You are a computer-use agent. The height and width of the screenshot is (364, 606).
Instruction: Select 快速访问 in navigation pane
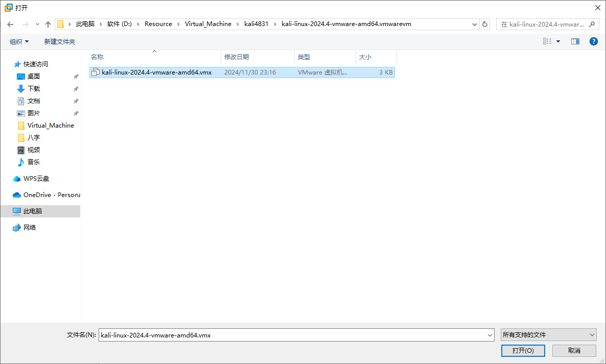[x=36, y=64]
